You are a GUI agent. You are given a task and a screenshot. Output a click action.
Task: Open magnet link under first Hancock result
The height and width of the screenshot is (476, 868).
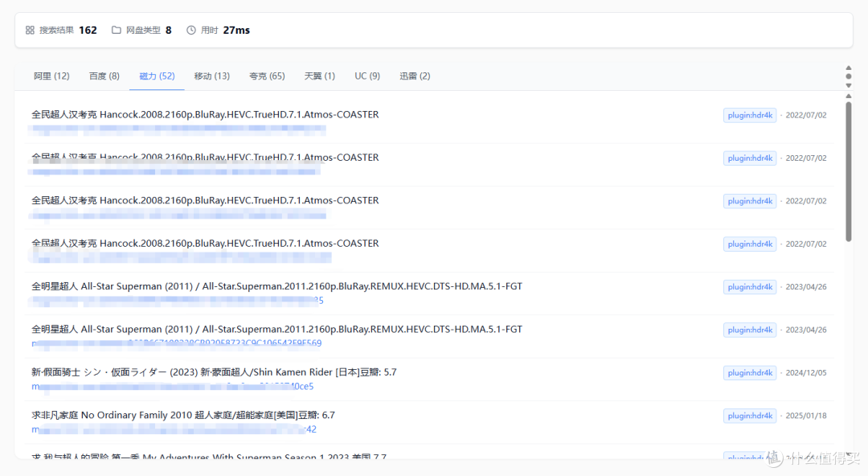point(177,130)
